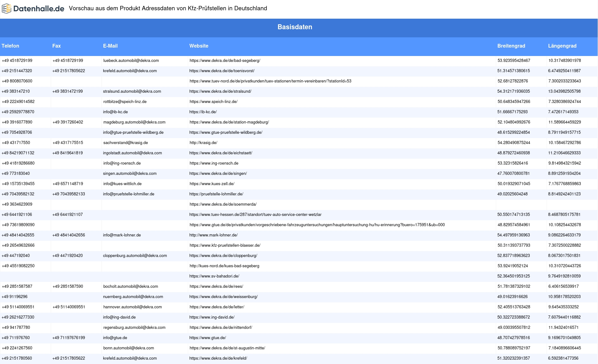598x364 pixels.
Task: Click email sachverstand@krasig.de
Action: 126,143
